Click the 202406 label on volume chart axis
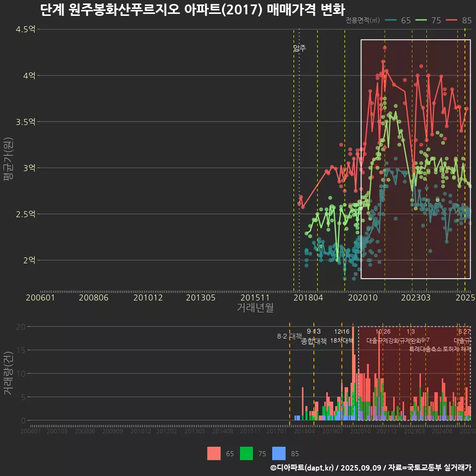 click(442, 431)
